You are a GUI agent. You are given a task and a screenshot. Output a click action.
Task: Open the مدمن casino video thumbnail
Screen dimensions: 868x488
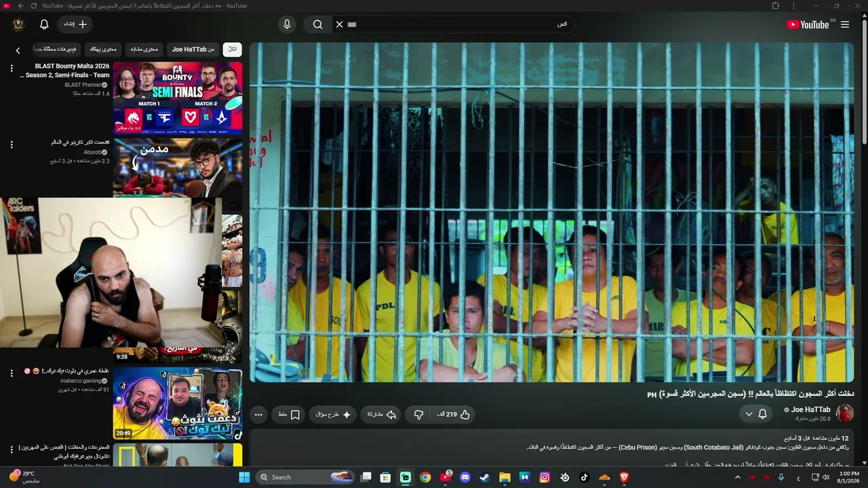click(178, 168)
